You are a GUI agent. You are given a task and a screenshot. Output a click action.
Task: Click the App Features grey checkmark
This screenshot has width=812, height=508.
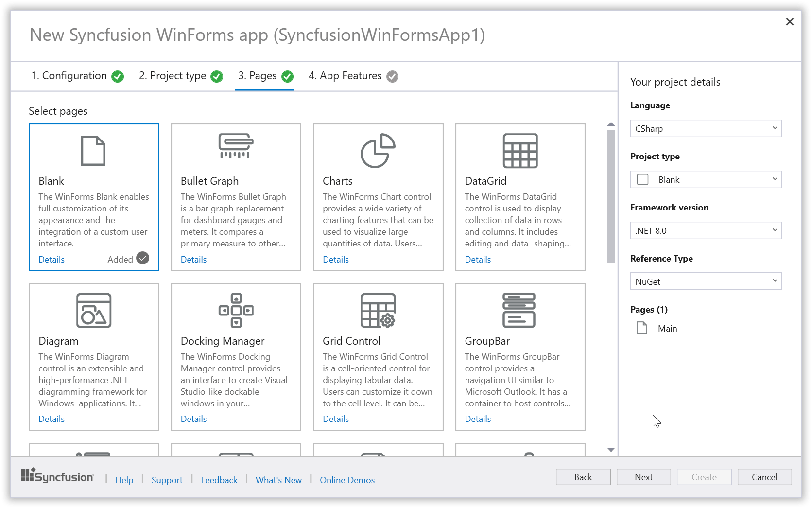tap(392, 76)
